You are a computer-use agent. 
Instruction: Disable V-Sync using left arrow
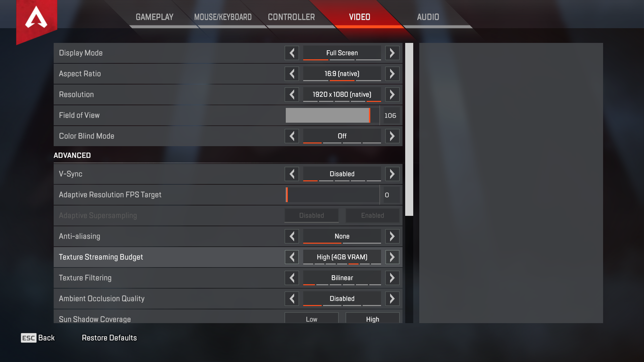coord(291,173)
